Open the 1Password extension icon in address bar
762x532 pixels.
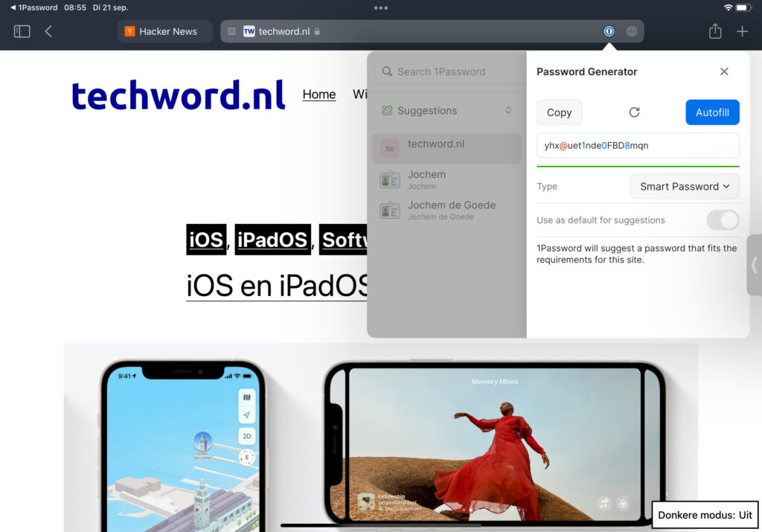609,31
